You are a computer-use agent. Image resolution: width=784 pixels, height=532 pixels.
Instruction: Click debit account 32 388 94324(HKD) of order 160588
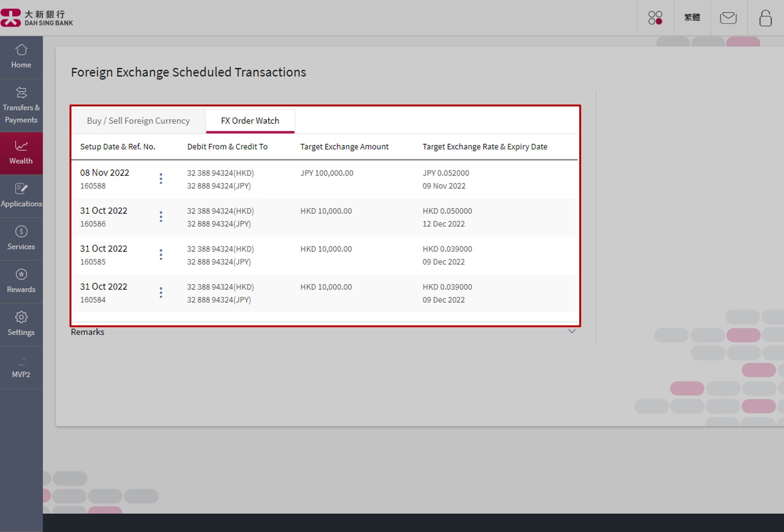point(220,173)
